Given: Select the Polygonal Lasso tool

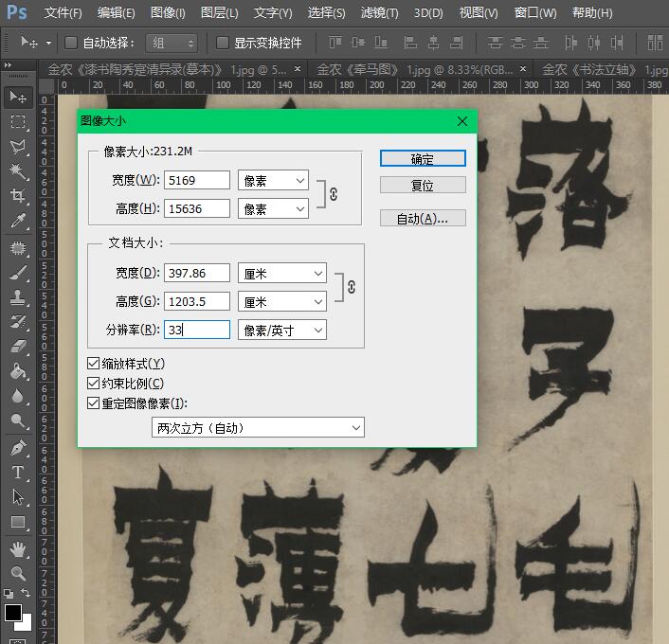Looking at the screenshot, I should tap(18, 147).
